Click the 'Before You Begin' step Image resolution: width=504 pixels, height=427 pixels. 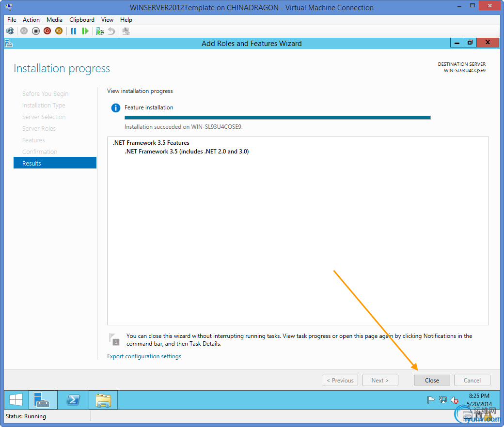pyautogui.click(x=46, y=94)
